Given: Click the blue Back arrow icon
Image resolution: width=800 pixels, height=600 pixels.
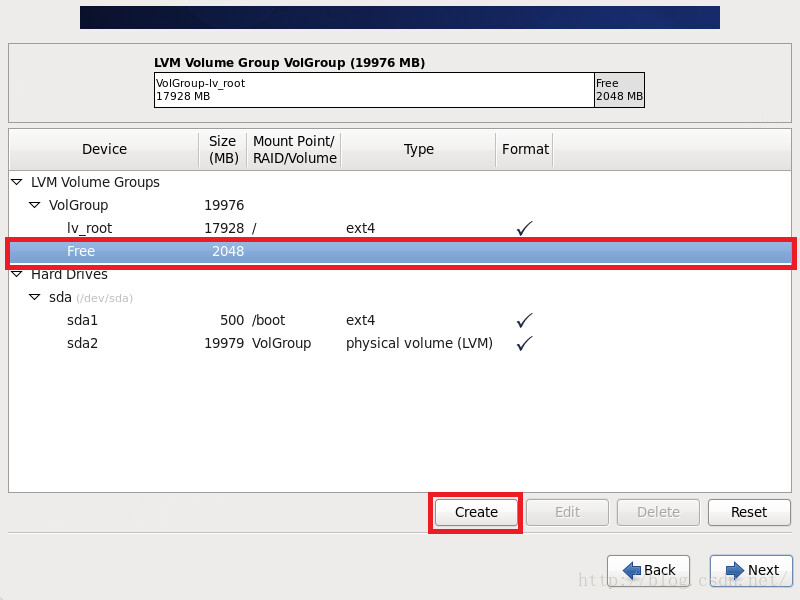Looking at the screenshot, I should [632, 570].
